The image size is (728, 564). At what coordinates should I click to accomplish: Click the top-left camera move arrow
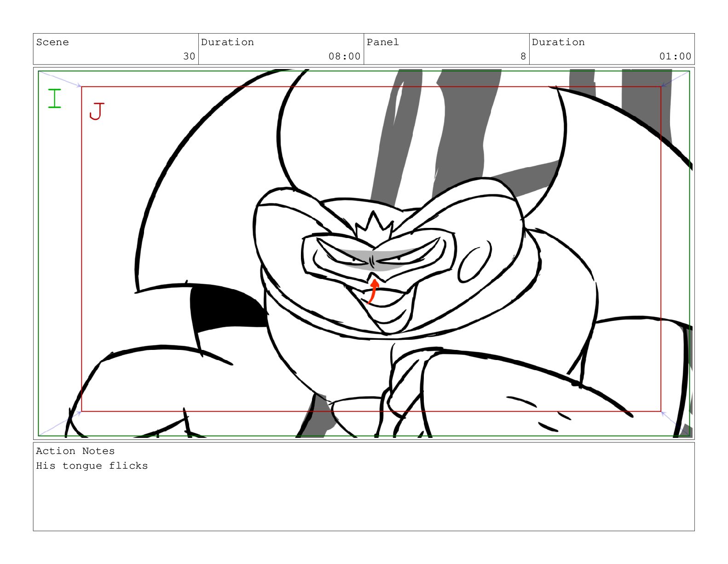[60, 79]
